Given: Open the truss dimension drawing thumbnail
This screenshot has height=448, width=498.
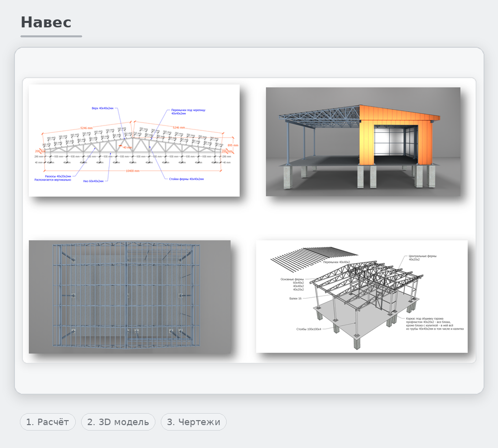Looking at the screenshot, I should [x=134, y=140].
